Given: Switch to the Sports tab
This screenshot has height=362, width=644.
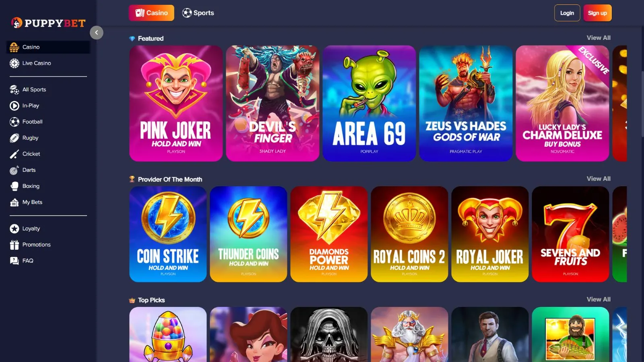Looking at the screenshot, I should coord(198,13).
